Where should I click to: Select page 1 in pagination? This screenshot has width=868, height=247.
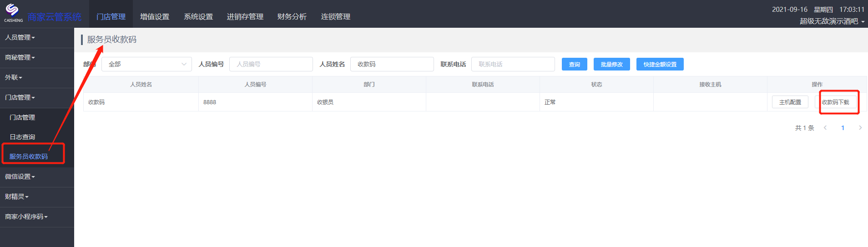(x=843, y=128)
